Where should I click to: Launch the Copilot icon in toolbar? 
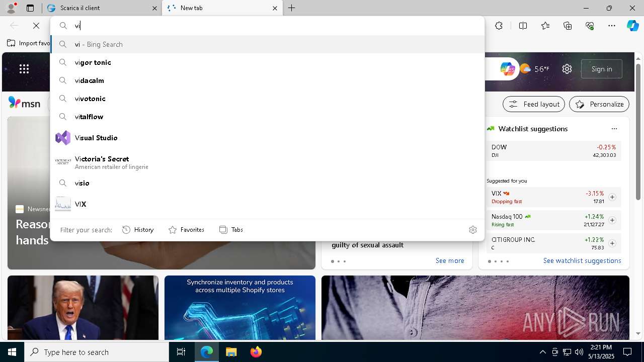pos(632,26)
